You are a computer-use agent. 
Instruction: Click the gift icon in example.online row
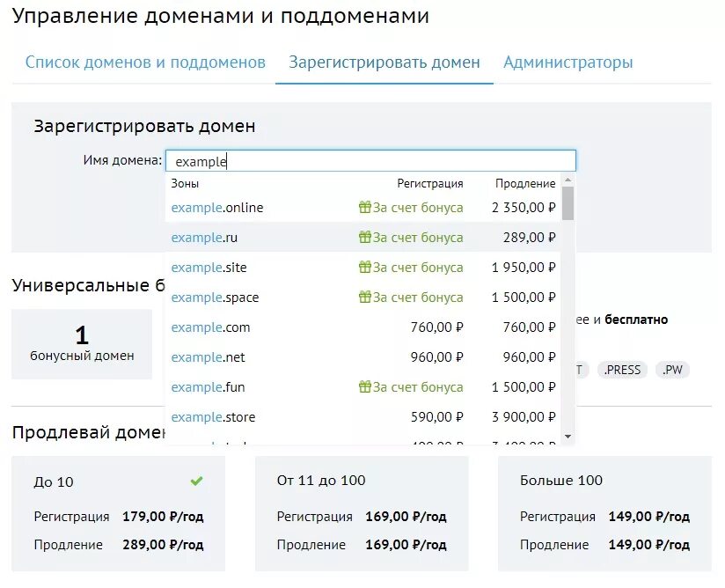(x=365, y=207)
